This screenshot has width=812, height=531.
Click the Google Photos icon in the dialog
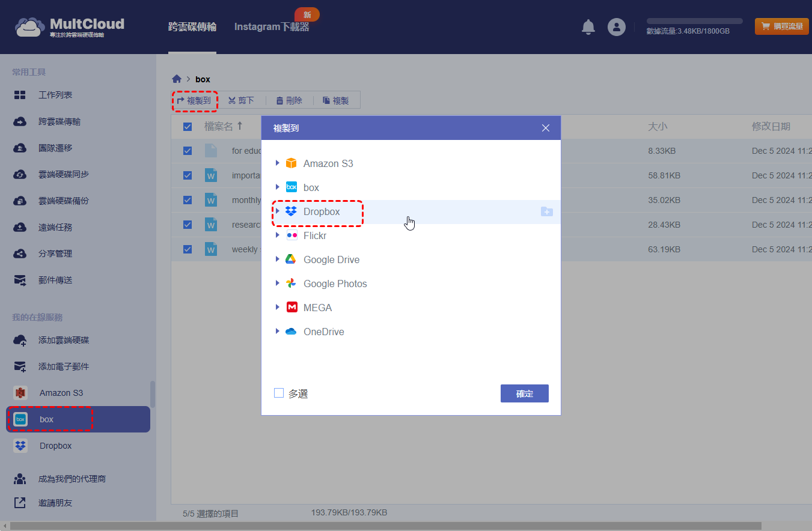292,284
